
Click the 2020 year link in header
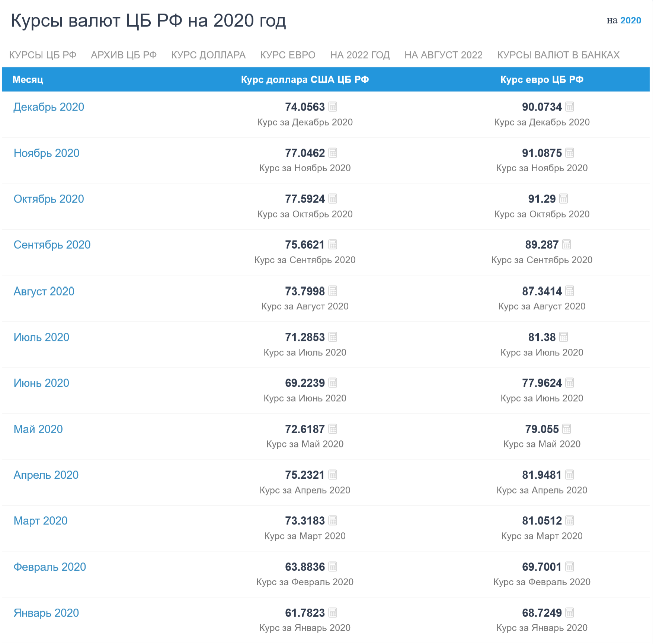631,20
